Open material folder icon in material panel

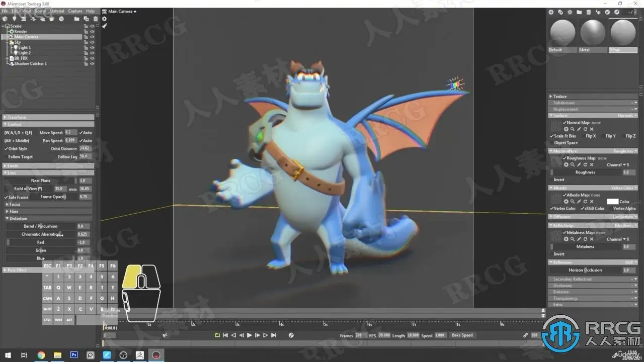579,12
